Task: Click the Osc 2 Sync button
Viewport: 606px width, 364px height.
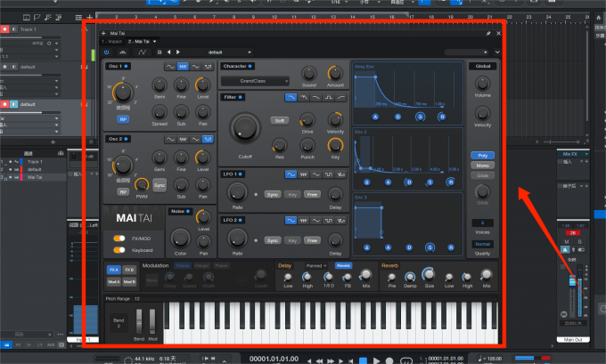Action: 160,185
